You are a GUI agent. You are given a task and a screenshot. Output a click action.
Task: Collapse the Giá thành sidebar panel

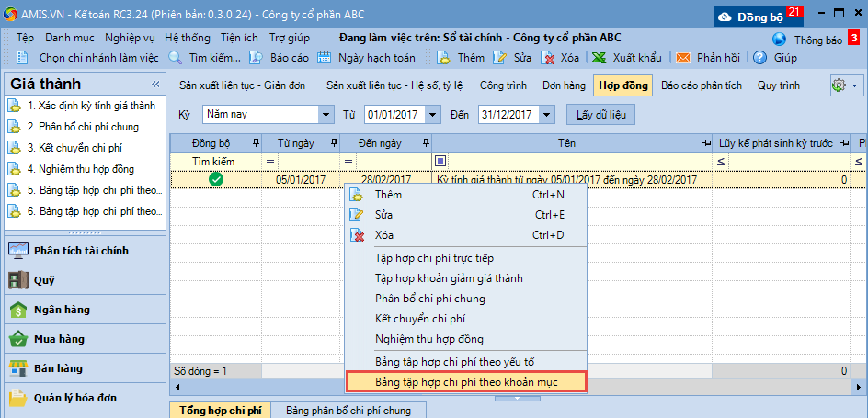coord(155,84)
